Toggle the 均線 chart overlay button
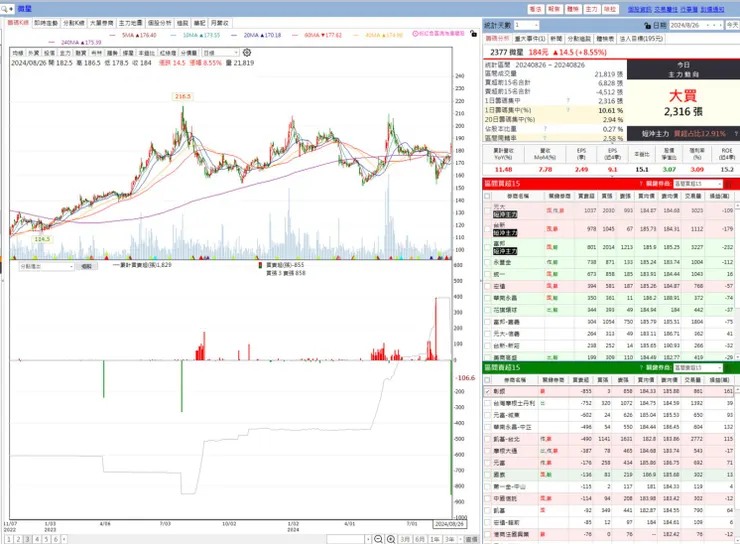 coord(18,53)
